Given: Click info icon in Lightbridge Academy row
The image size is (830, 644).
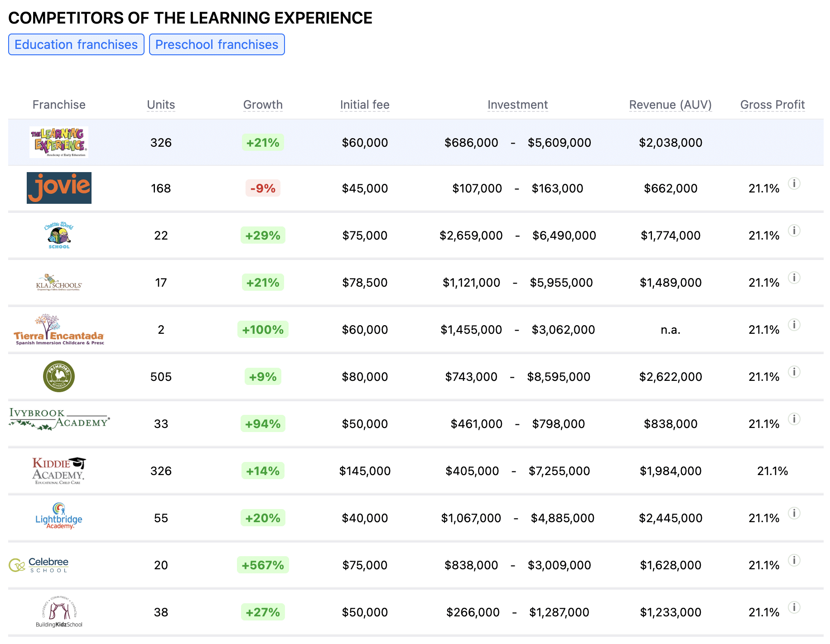Looking at the screenshot, I should (x=794, y=513).
